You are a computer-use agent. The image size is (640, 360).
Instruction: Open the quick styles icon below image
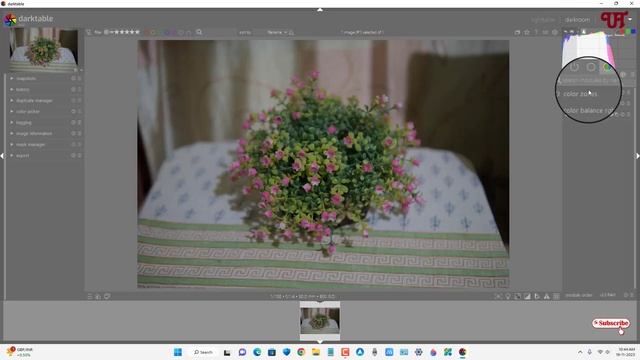(x=98, y=296)
